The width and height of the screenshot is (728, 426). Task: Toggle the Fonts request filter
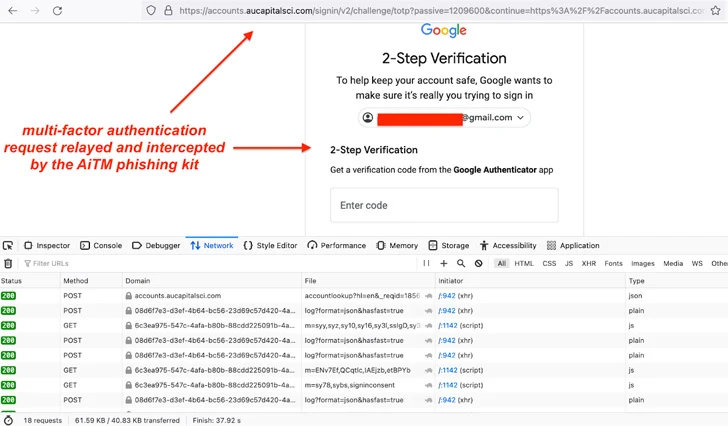[613, 264]
